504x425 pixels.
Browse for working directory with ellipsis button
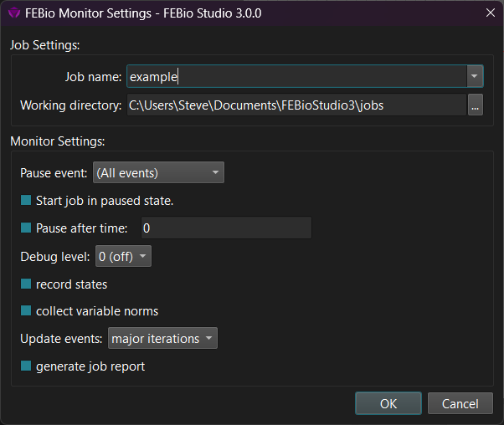[x=476, y=105]
